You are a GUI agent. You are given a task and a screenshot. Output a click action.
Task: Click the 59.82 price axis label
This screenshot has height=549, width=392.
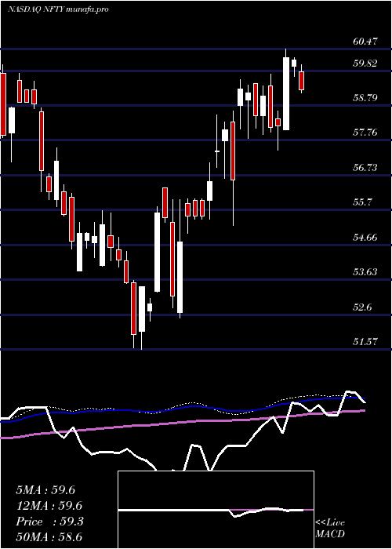coord(365,64)
